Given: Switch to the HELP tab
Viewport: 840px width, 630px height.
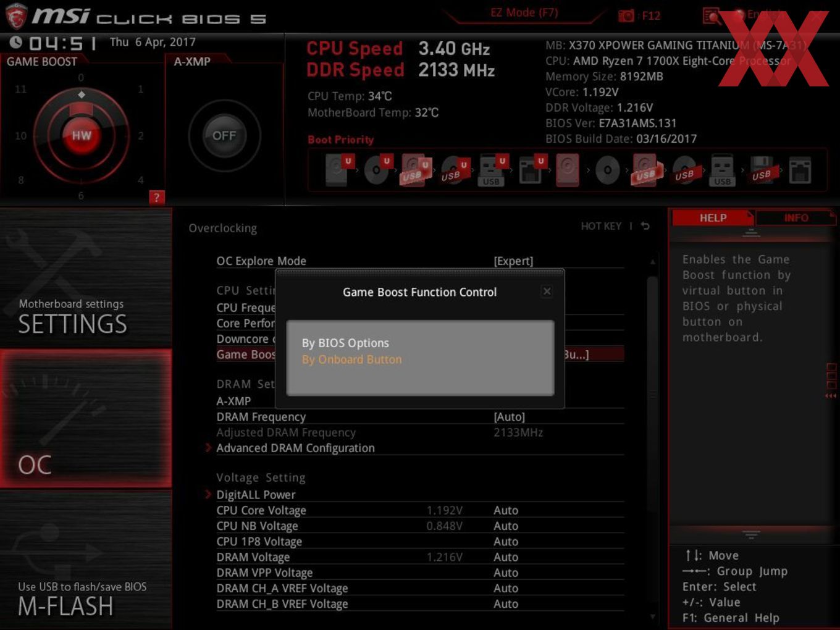Looking at the screenshot, I should coord(713,218).
